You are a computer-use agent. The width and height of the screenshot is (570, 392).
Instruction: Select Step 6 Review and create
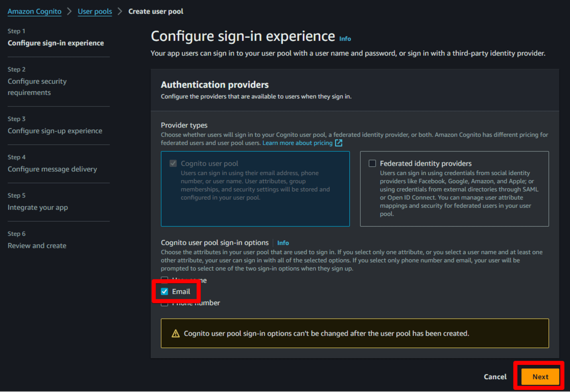[37, 246]
